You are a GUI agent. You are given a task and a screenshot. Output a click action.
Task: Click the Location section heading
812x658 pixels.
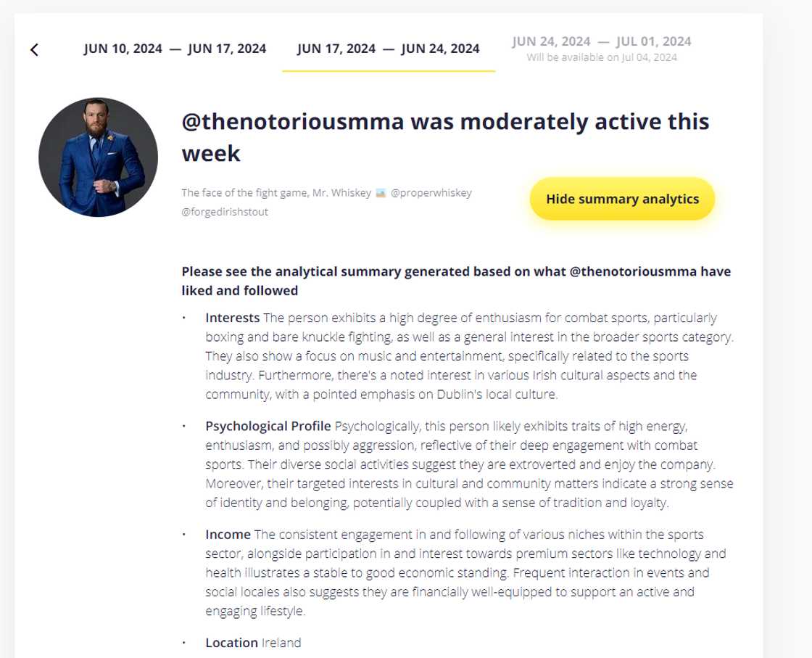(231, 643)
